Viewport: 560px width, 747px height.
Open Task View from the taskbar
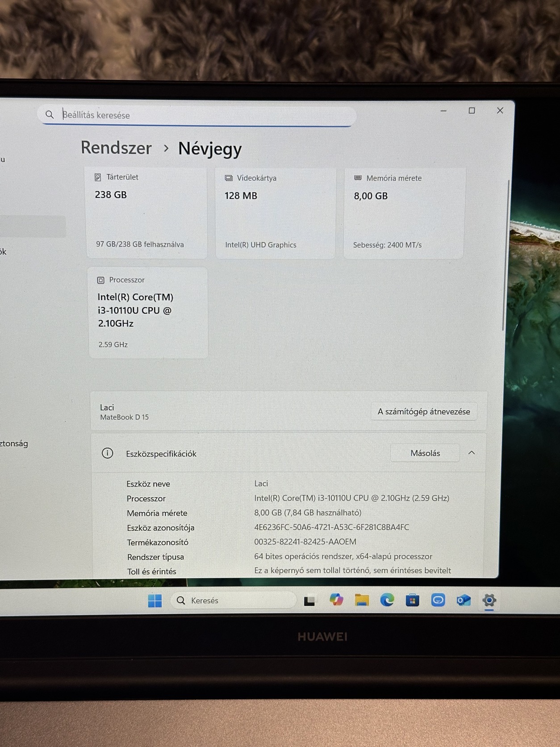309,601
